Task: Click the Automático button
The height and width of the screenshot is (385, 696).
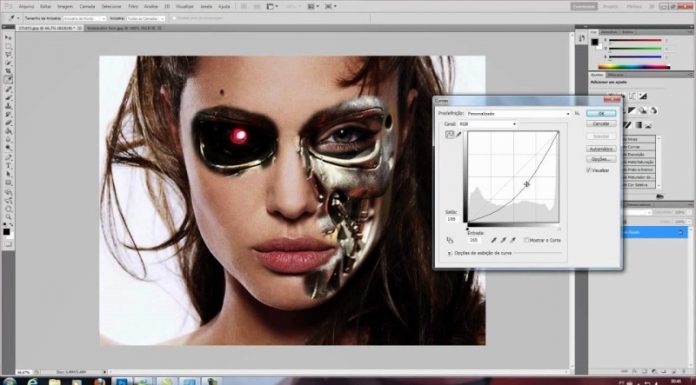Action: click(x=601, y=149)
